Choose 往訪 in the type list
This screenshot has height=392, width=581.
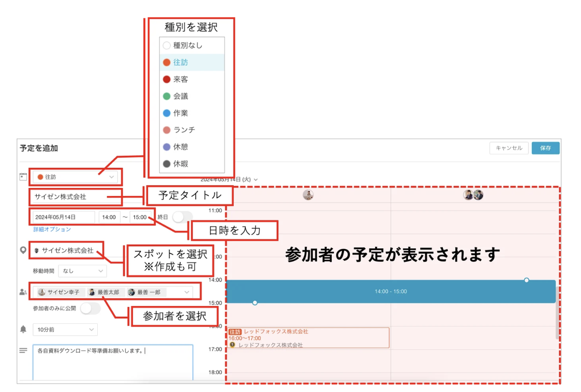pyautogui.click(x=192, y=63)
